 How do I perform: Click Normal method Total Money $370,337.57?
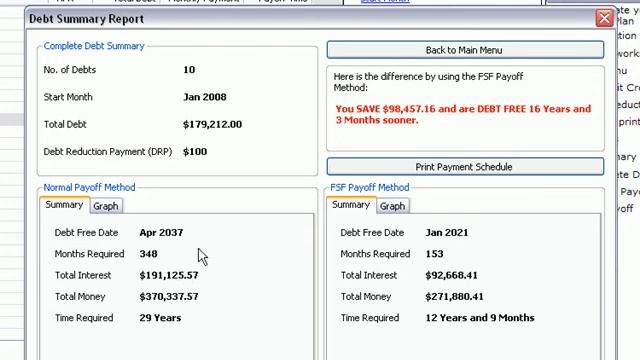tap(169, 296)
